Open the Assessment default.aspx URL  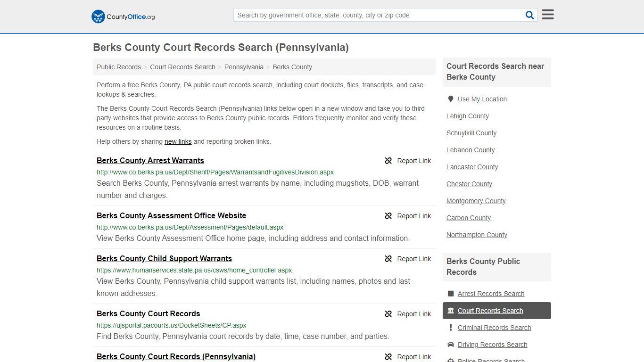pyautogui.click(x=190, y=227)
